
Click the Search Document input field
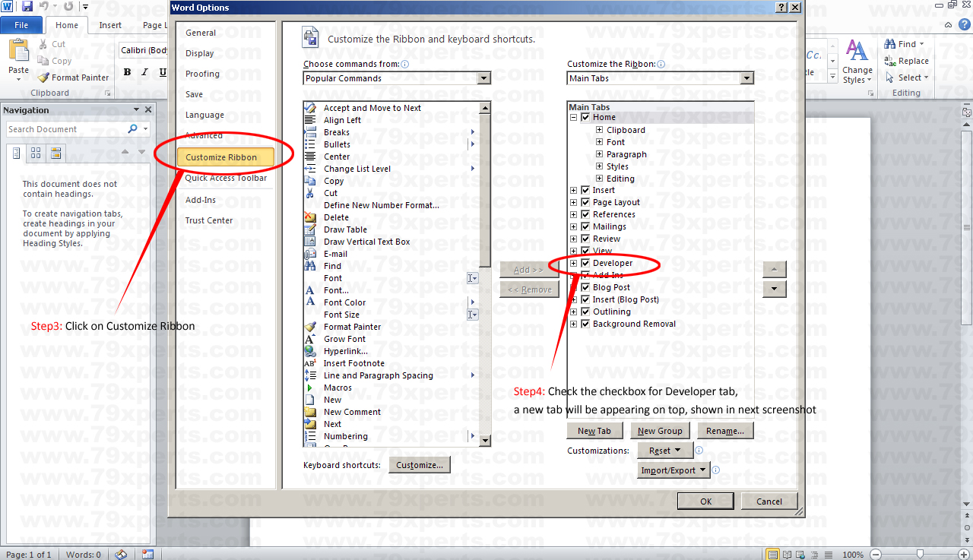coord(67,129)
